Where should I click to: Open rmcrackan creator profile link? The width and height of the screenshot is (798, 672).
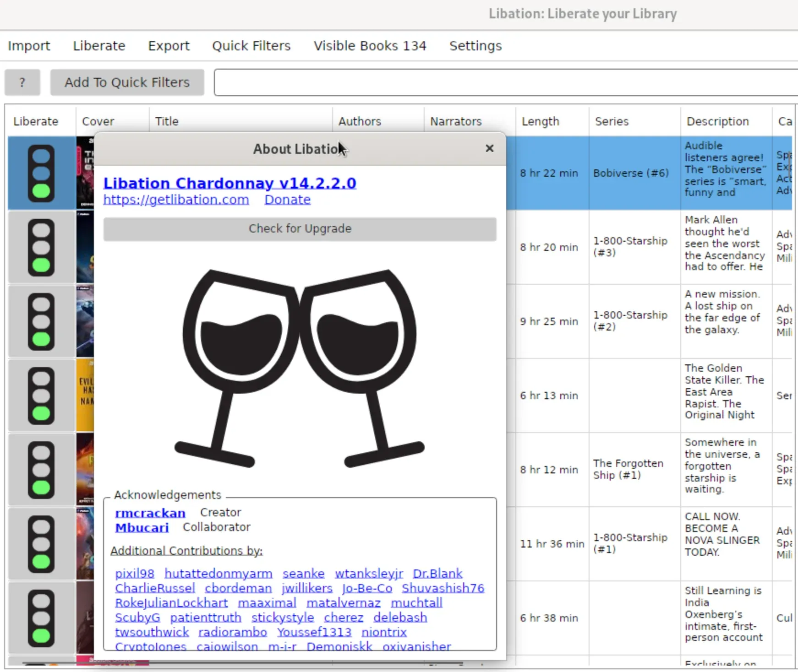point(150,513)
